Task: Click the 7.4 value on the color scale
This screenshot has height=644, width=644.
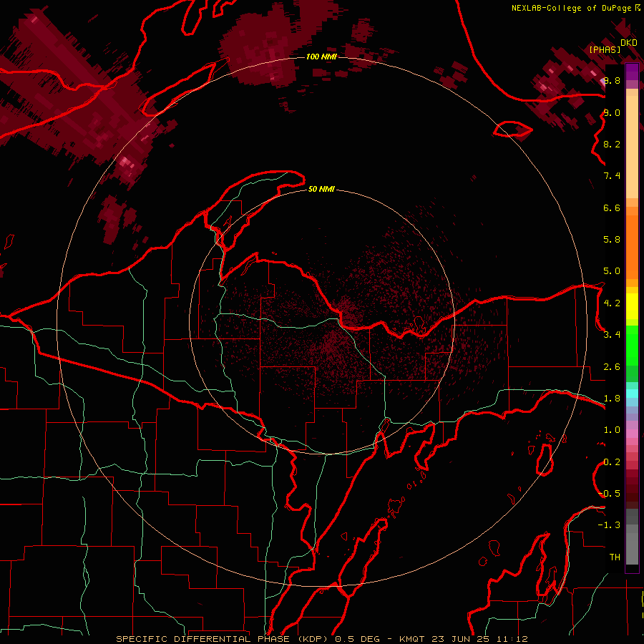Action: [612, 176]
